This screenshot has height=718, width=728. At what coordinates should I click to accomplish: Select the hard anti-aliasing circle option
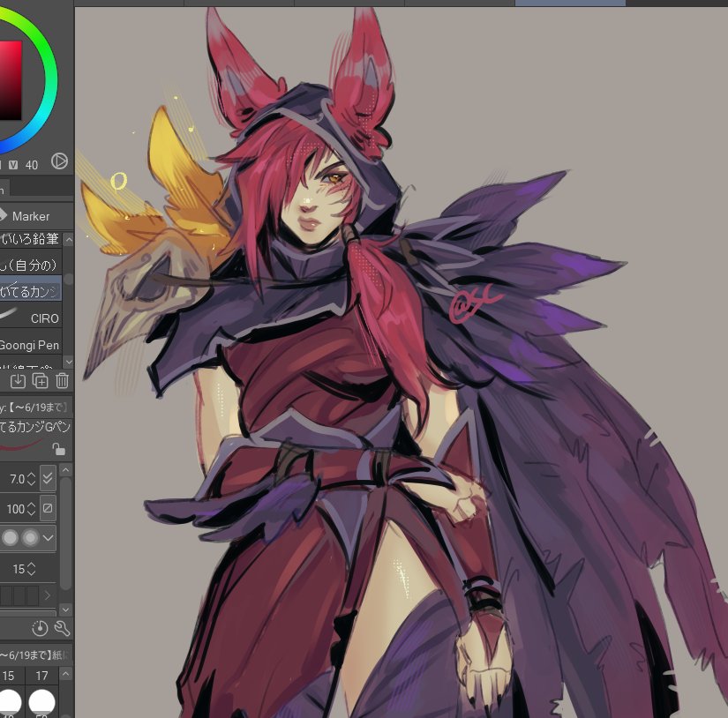coord(11,538)
